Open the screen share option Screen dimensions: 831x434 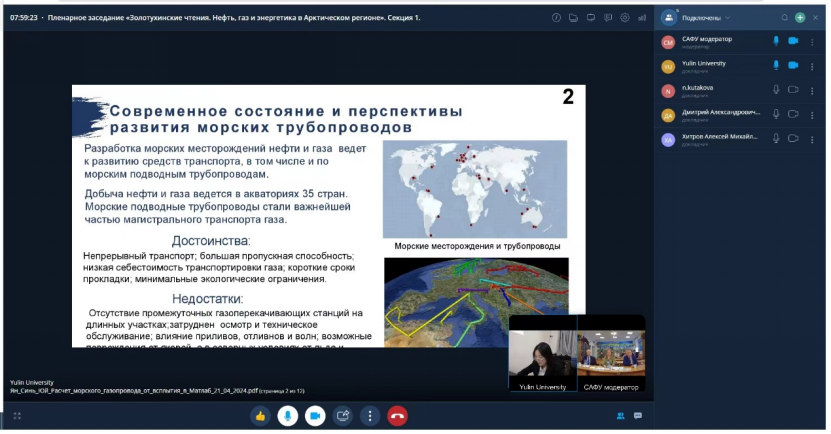point(343,415)
